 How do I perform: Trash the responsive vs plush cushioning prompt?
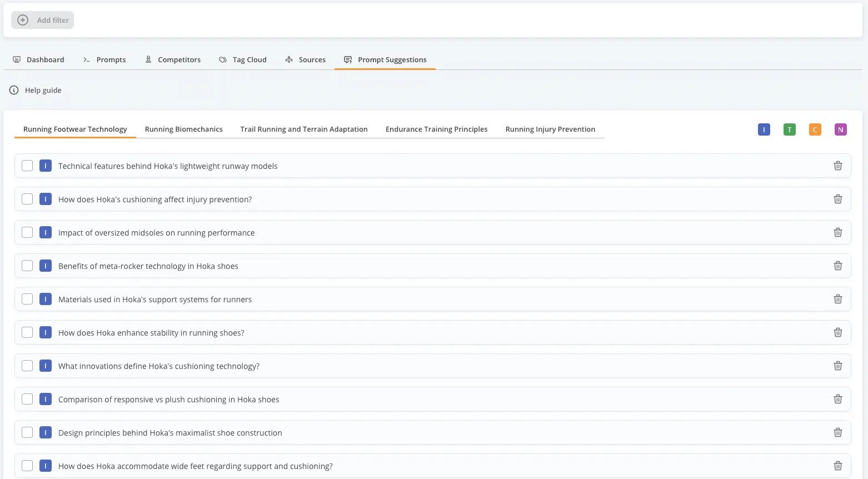[x=837, y=399]
